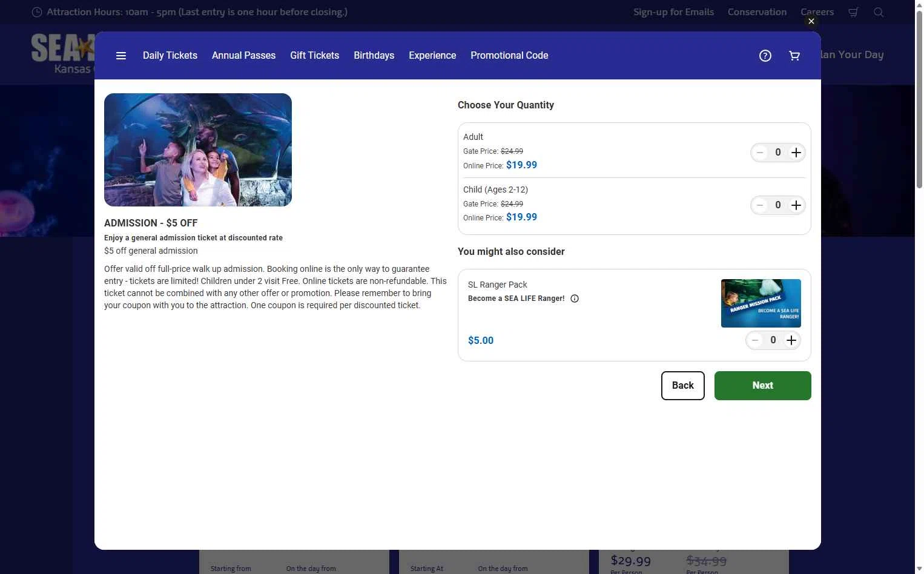Open the Conservation link
This screenshot has width=924, height=574.
(757, 12)
